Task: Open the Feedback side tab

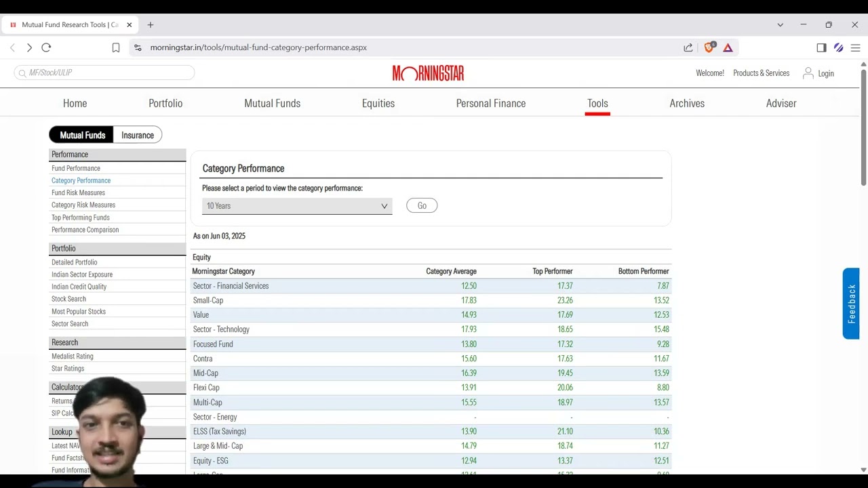Action: coord(851,304)
